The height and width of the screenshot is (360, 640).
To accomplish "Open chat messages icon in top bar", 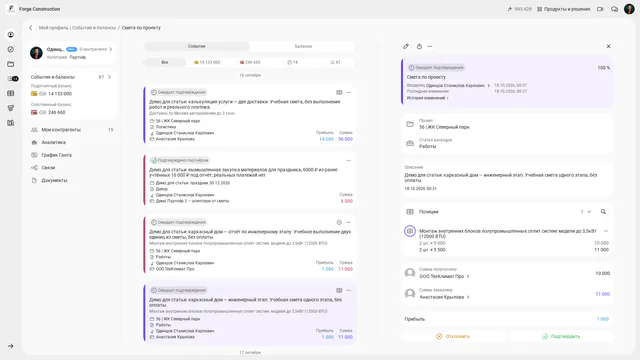I will 614,9.
